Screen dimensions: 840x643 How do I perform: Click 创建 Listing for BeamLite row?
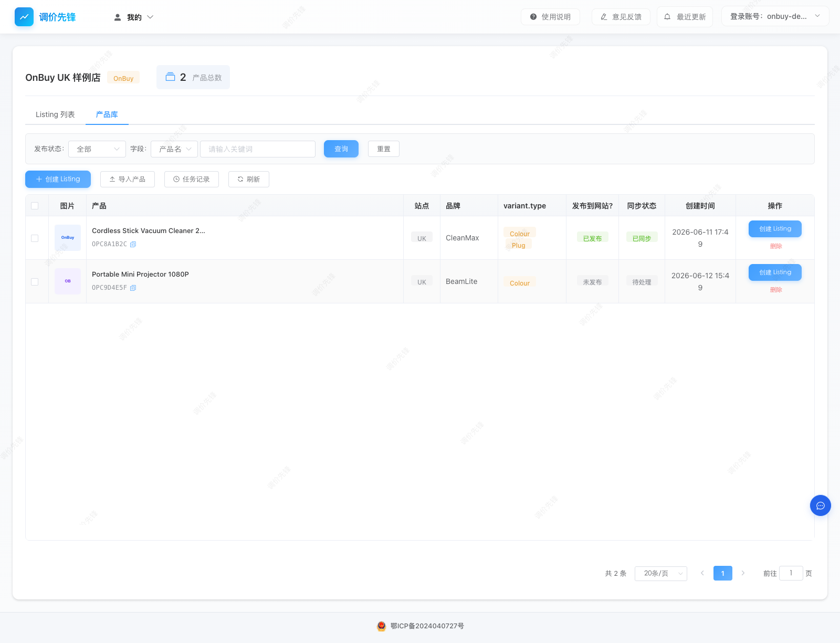[x=775, y=272]
